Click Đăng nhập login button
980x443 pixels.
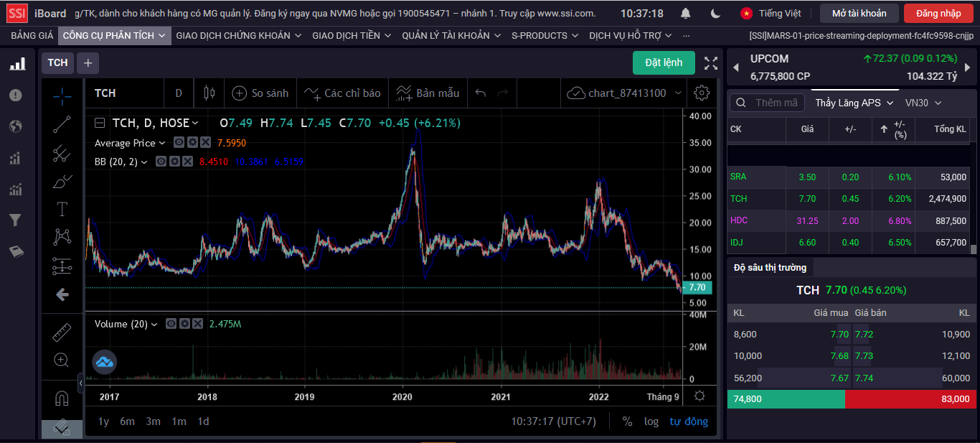(x=938, y=13)
